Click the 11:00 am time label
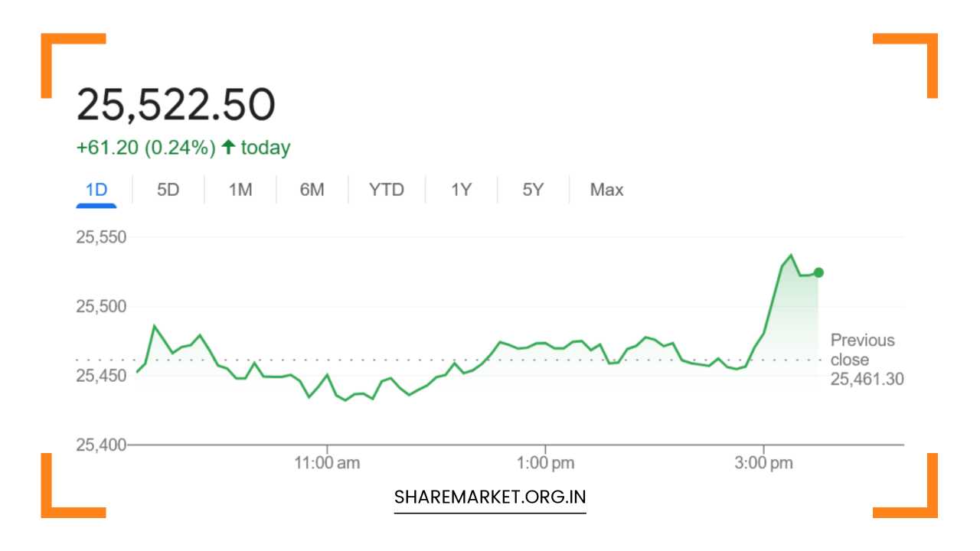This screenshot has width=980, height=551. [x=328, y=462]
